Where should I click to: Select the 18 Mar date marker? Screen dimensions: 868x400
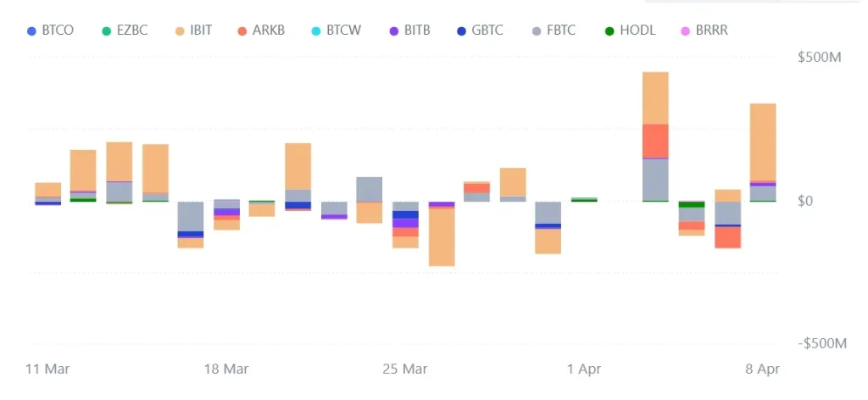click(x=226, y=369)
